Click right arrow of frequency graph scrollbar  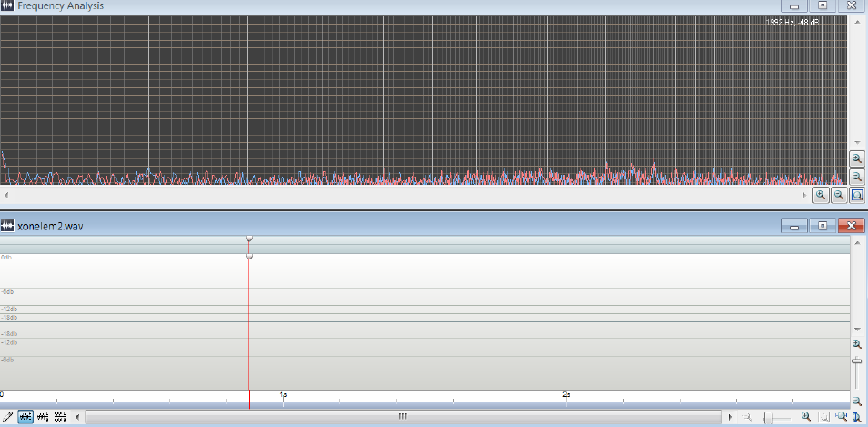[x=805, y=195]
